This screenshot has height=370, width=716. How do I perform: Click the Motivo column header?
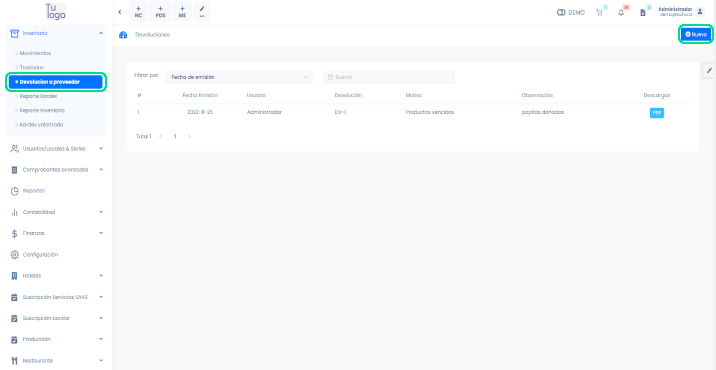pos(414,95)
